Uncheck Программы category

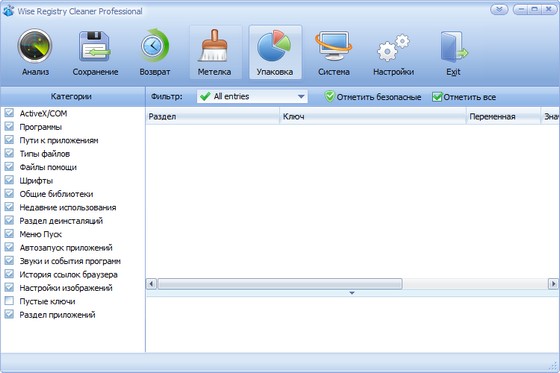(x=9, y=126)
